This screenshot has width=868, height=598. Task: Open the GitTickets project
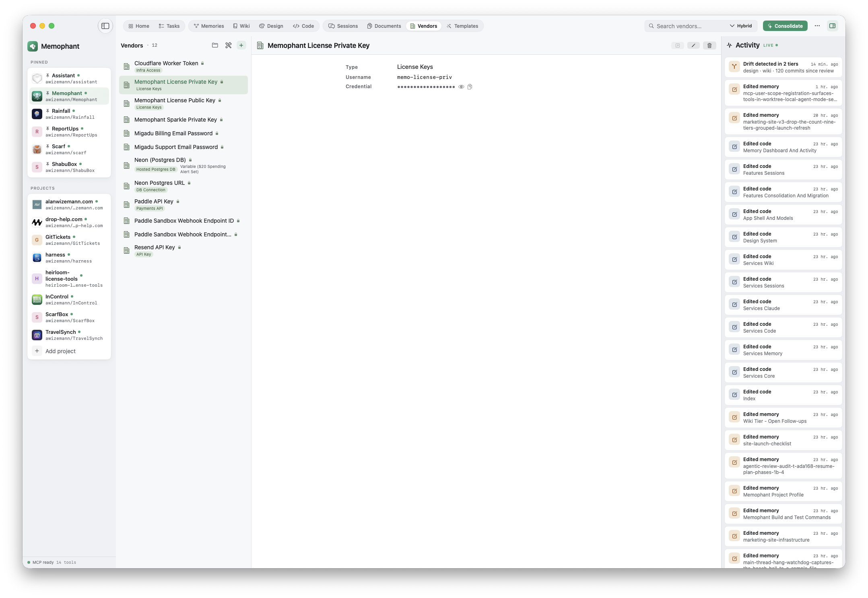point(69,240)
